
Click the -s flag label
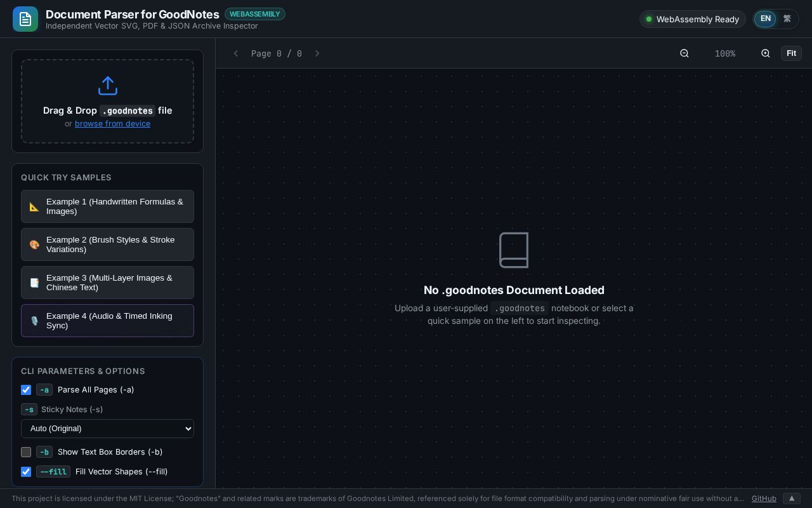[x=29, y=410]
